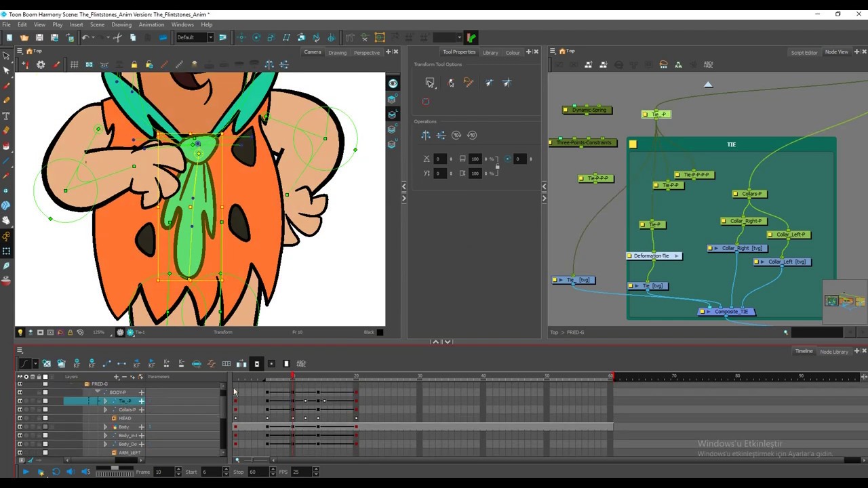Viewport: 868px width, 488px height.
Task: Toggle the Sound Scrubbing icon
Action: point(85,472)
